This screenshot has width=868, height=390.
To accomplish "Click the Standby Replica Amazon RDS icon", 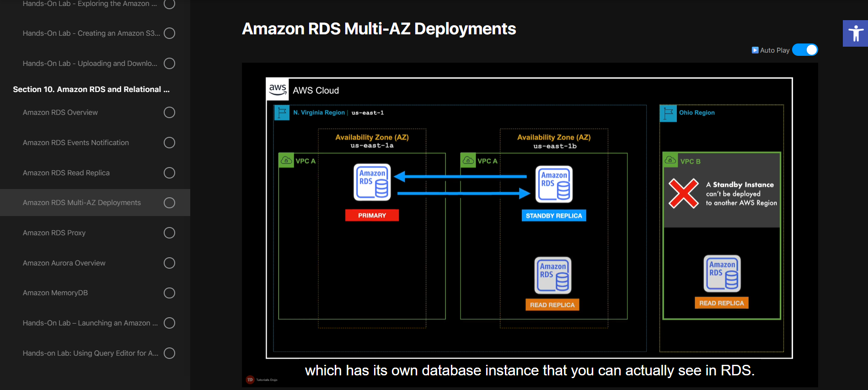I will tap(554, 184).
